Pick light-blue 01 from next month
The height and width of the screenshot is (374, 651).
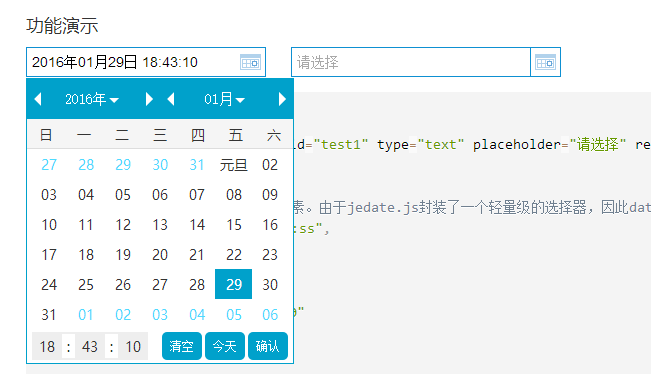point(86,314)
